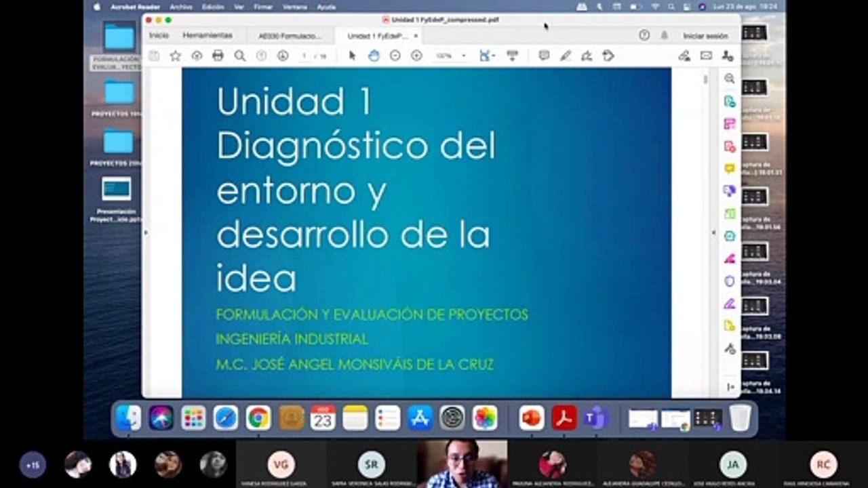Screen dimensions: 868x488
Task: Click the document vertical scrollbar
Action: 705,80
